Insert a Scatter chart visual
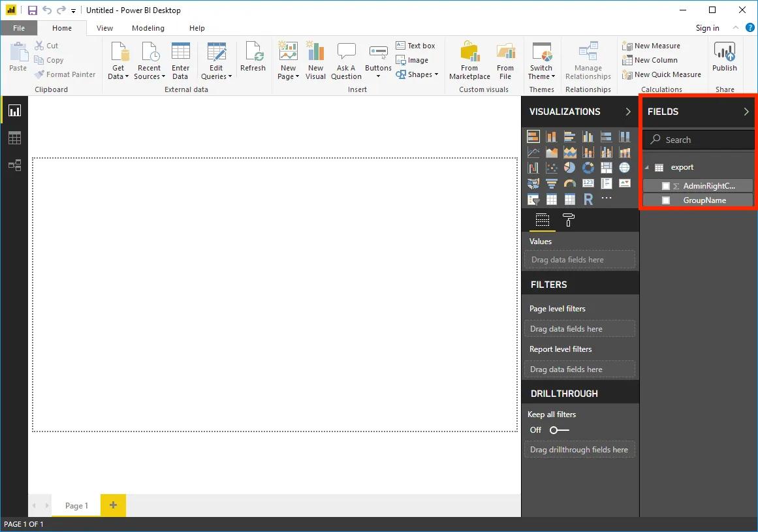The image size is (758, 532). [551, 168]
